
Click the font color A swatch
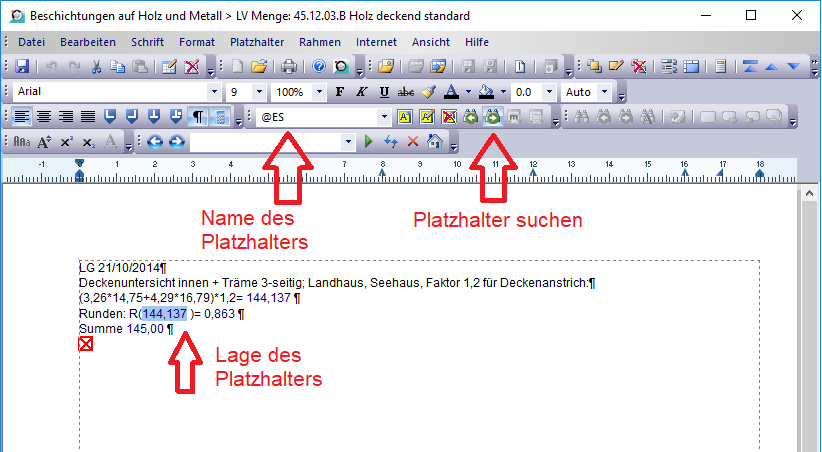[x=450, y=92]
